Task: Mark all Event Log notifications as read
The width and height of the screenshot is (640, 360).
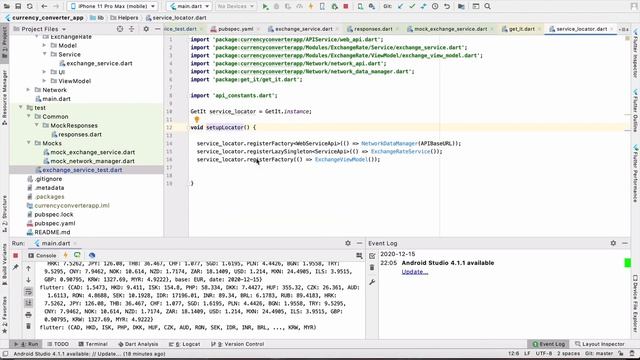Action: coord(372,256)
